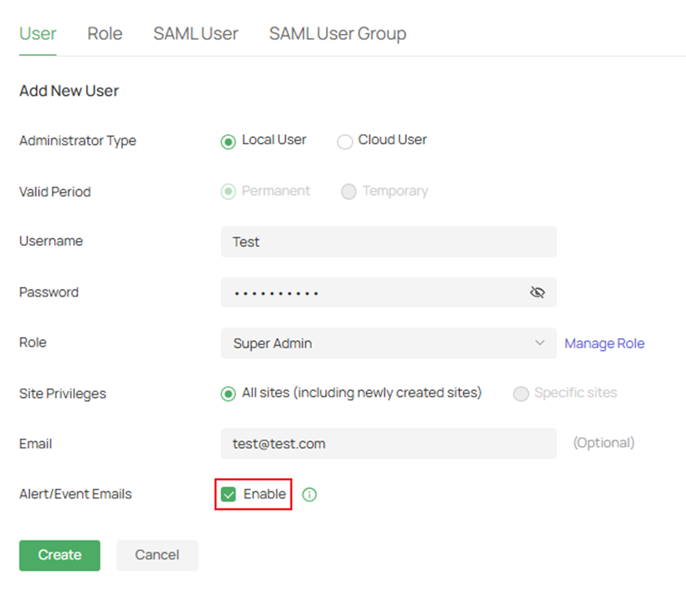Open the SAML User tab

click(x=196, y=33)
